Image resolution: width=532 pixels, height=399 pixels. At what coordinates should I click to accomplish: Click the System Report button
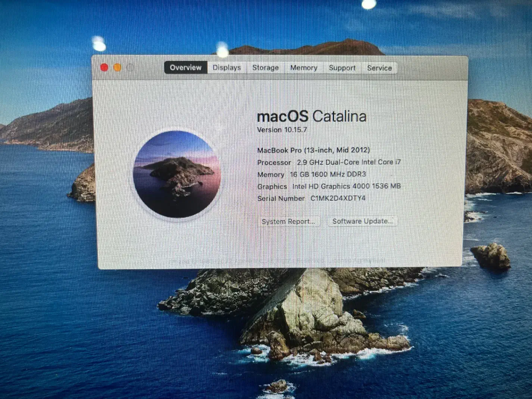point(288,222)
